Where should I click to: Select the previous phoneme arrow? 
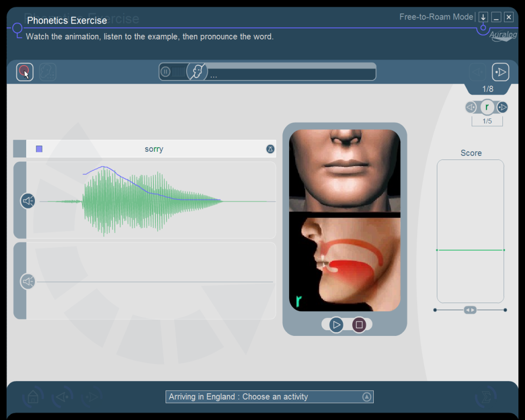[471, 107]
